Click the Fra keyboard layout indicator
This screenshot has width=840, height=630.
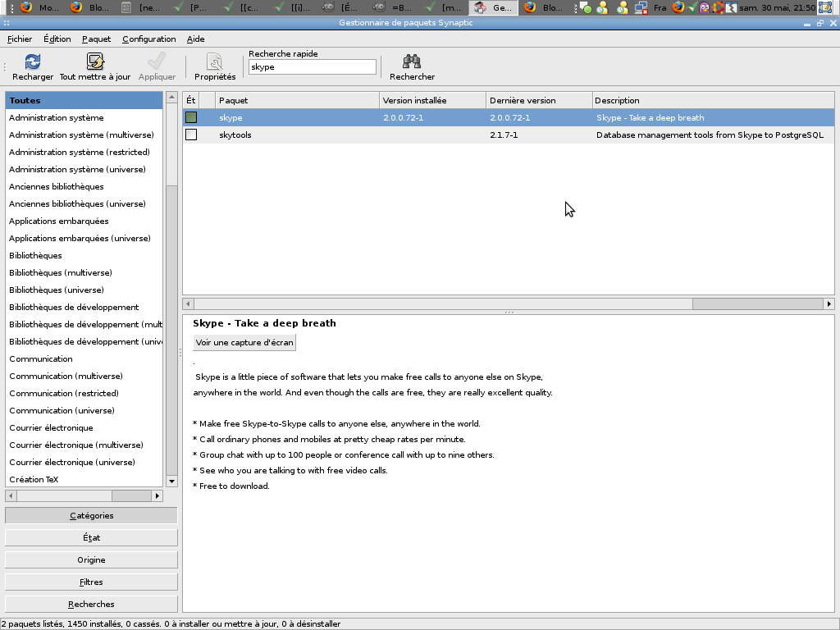coord(660,7)
